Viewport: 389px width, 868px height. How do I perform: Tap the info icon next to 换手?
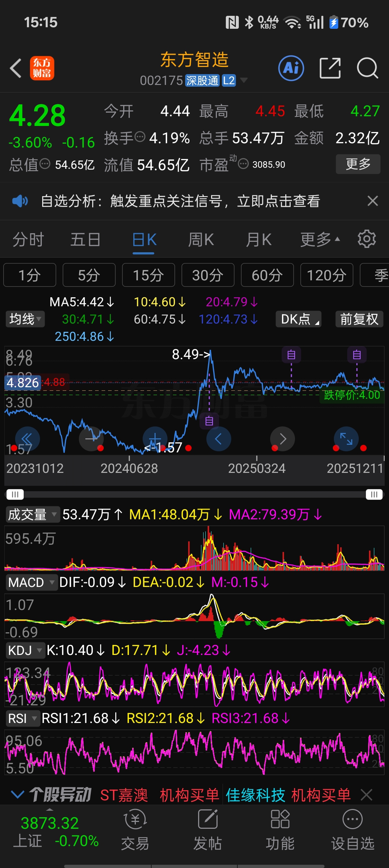(x=140, y=137)
